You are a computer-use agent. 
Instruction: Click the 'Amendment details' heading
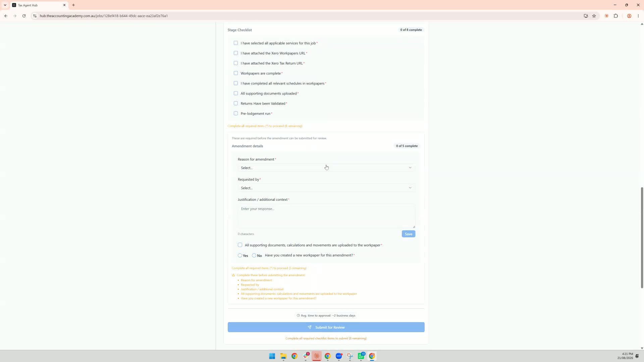(247, 146)
